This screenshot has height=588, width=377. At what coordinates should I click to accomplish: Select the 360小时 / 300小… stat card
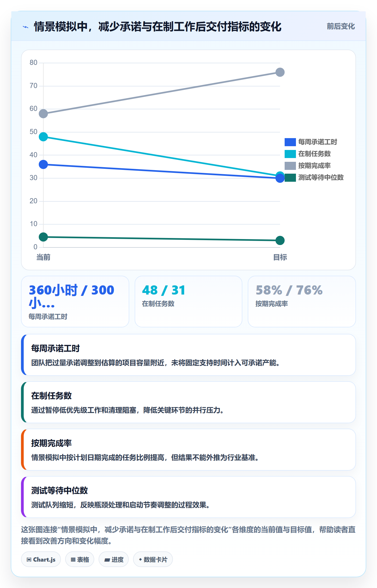75,302
